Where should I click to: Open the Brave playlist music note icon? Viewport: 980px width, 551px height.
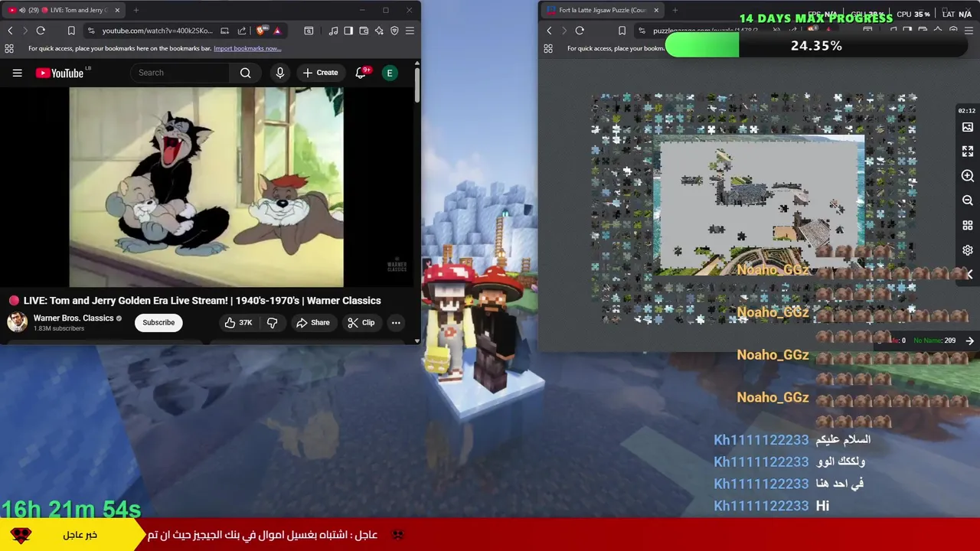pyautogui.click(x=333, y=31)
